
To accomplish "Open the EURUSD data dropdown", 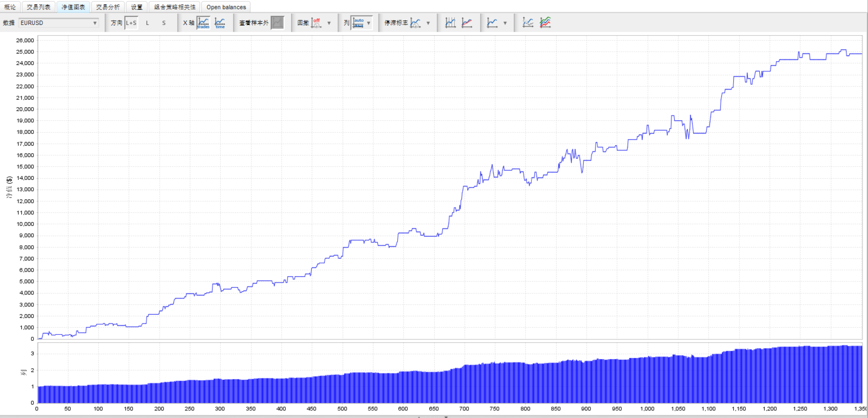I will pos(59,23).
